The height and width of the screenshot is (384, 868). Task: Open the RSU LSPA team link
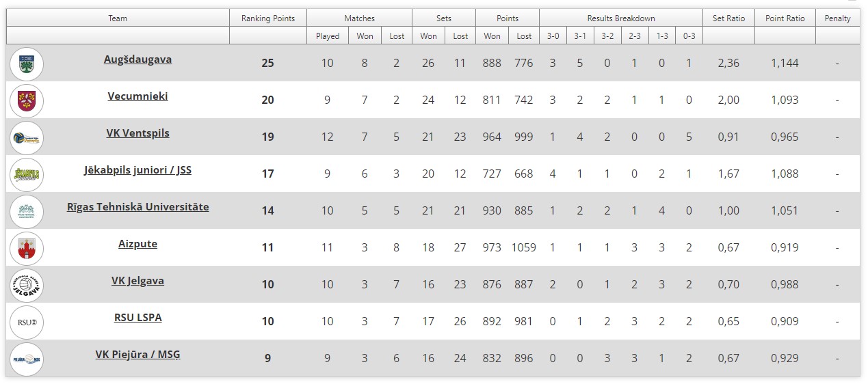point(137,318)
